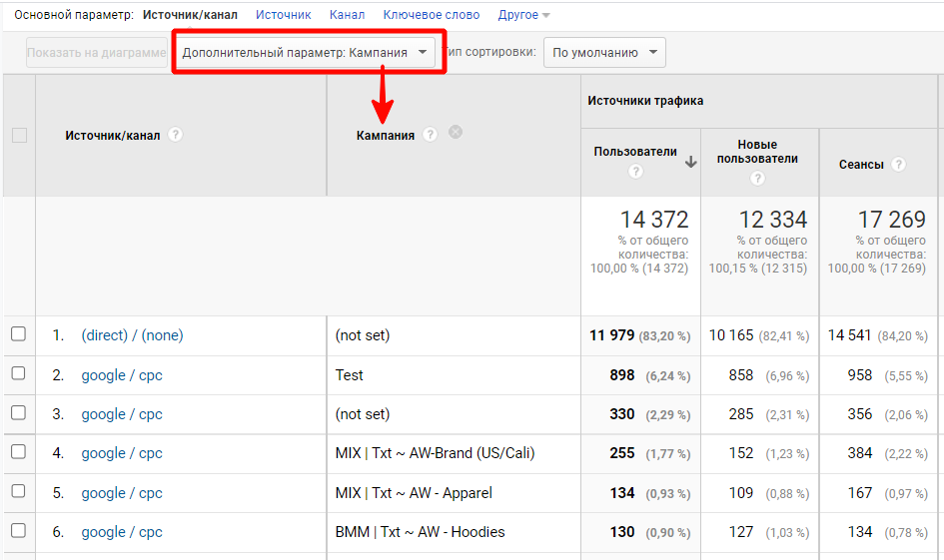This screenshot has width=944, height=560.
Task: Click help icon next to Сеансы header
Action: pos(899,165)
